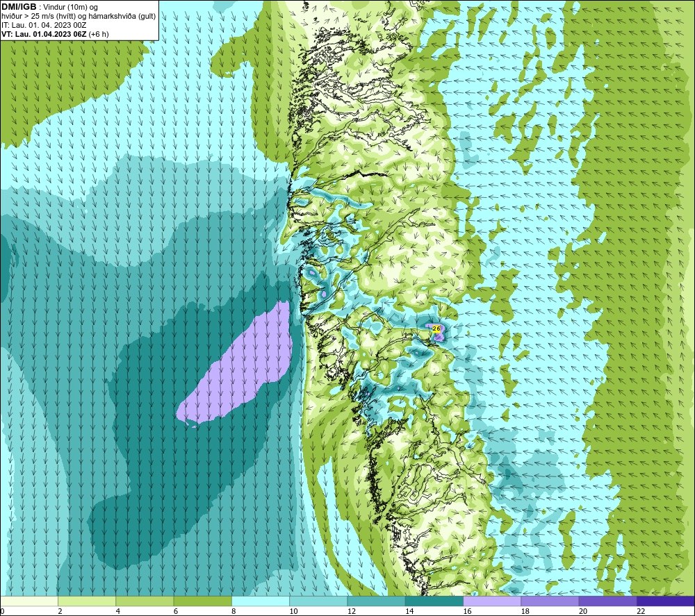This screenshot has height=616, width=695.
Task: Click the lavender 16–18 m/s color swatch
Action: tap(492, 601)
